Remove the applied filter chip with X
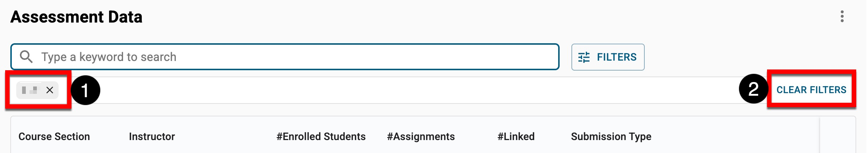This screenshot has width=868, height=153. click(x=50, y=90)
